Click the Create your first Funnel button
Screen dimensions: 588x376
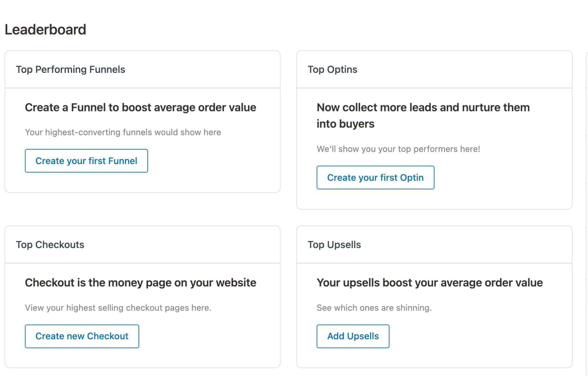click(86, 160)
